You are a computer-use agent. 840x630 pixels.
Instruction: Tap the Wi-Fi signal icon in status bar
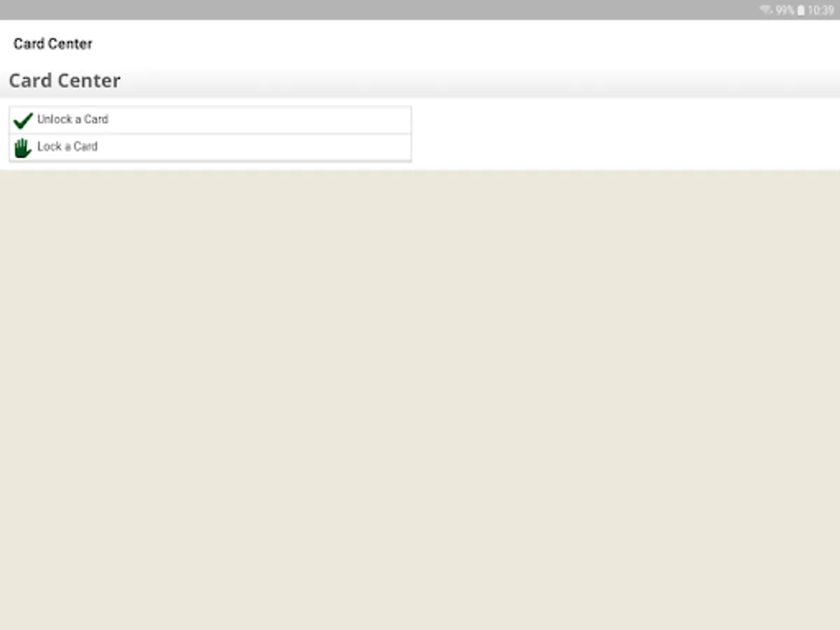pyautogui.click(x=766, y=10)
